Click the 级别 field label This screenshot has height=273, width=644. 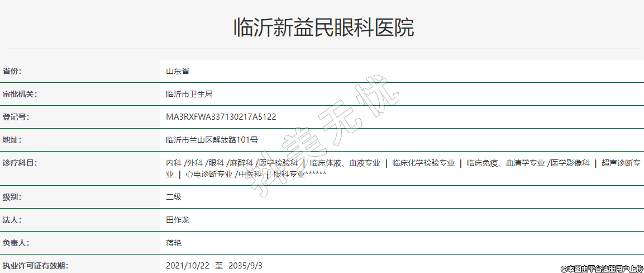tap(12, 197)
